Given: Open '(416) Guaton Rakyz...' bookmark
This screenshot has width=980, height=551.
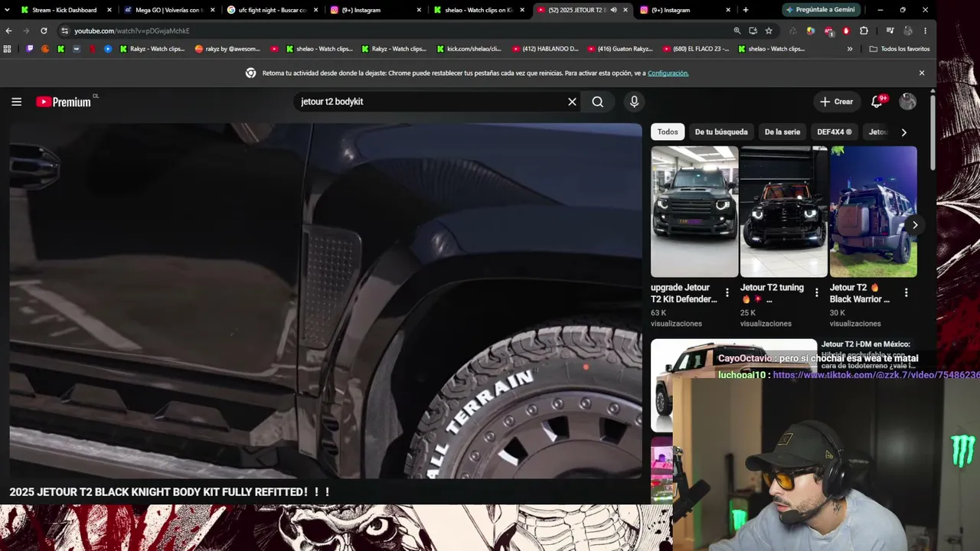Looking at the screenshot, I should click(x=620, y=49).
